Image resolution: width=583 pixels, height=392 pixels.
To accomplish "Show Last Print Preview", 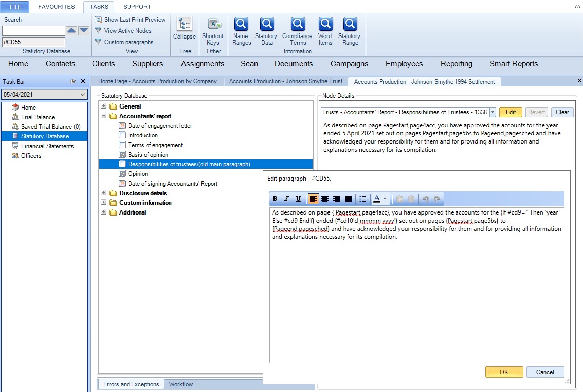I will tap(130, 20).
